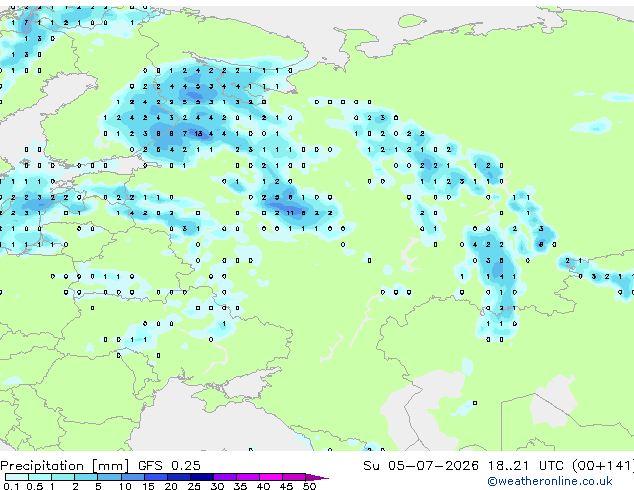Click the 20–25 mm legend color swatch
Viewport: 634px width, 490px height.
pos(179,477)
